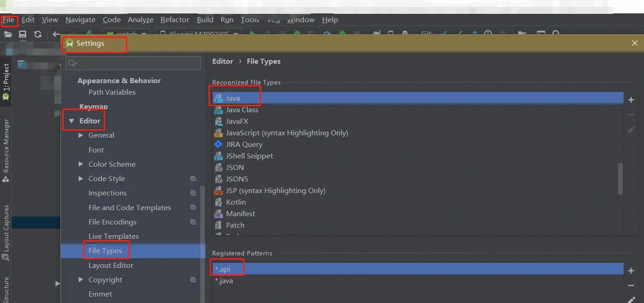
Task: Expand the Copyright settings node
Action: 81,280
